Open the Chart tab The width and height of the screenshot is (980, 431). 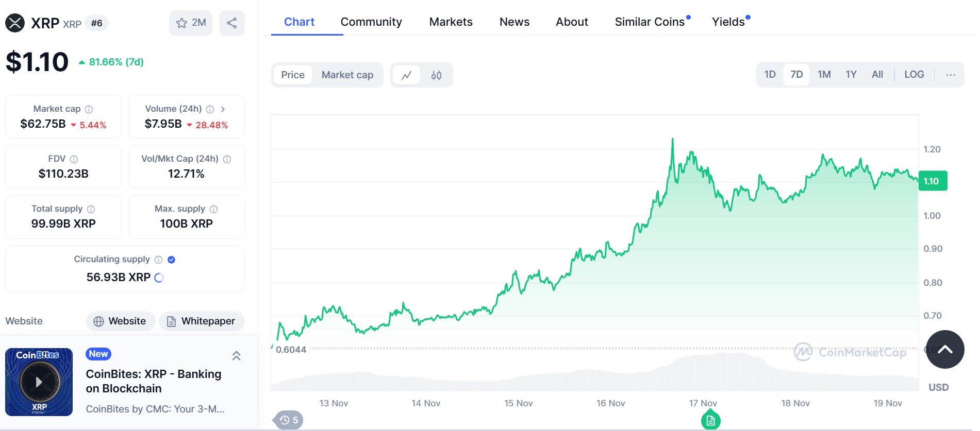[x=299, y=22]
